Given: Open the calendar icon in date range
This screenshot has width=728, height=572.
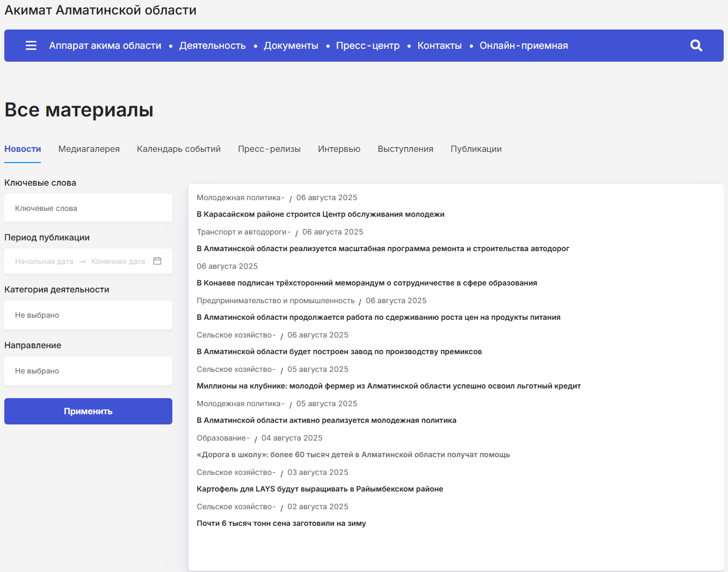Looking at the screenshot, I should tap(157, 261).
